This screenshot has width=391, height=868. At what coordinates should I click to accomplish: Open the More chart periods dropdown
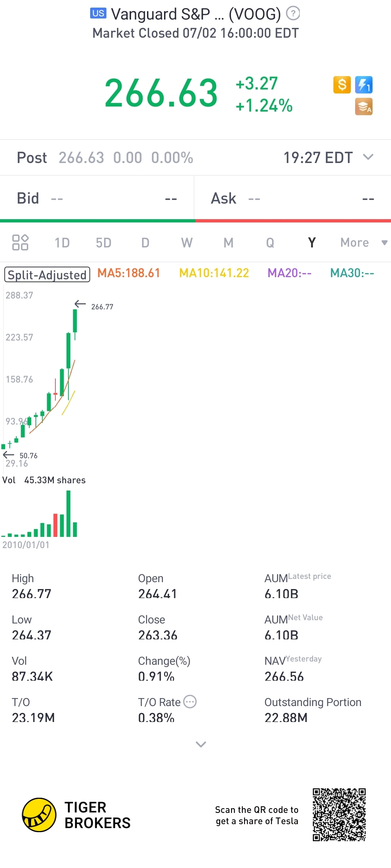(x=363, y=242)
